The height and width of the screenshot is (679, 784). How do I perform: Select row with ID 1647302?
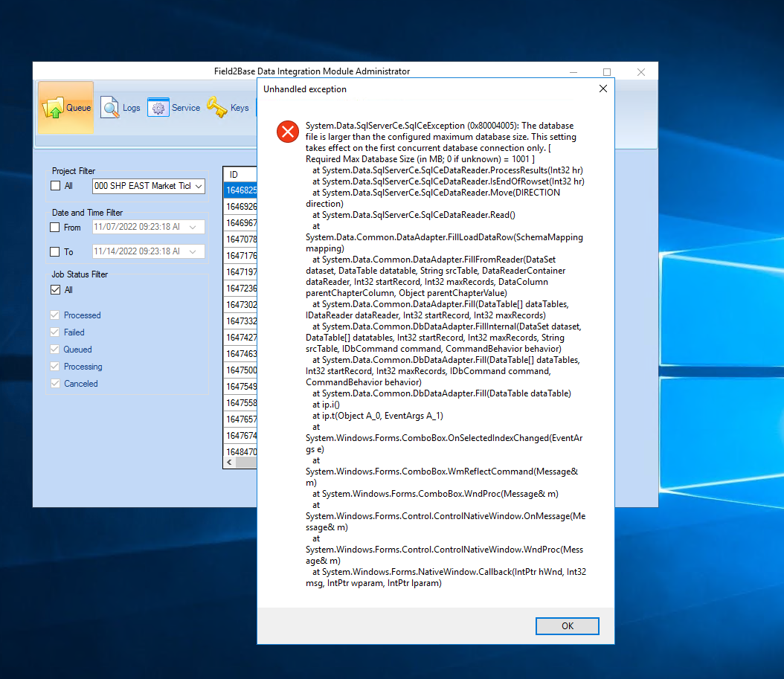pos(240,304)
